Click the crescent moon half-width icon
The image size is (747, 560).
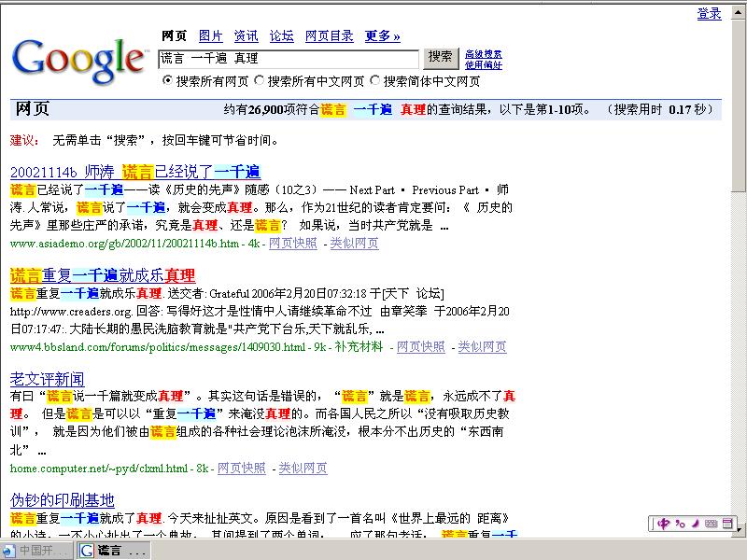click(x=696, y=524)
